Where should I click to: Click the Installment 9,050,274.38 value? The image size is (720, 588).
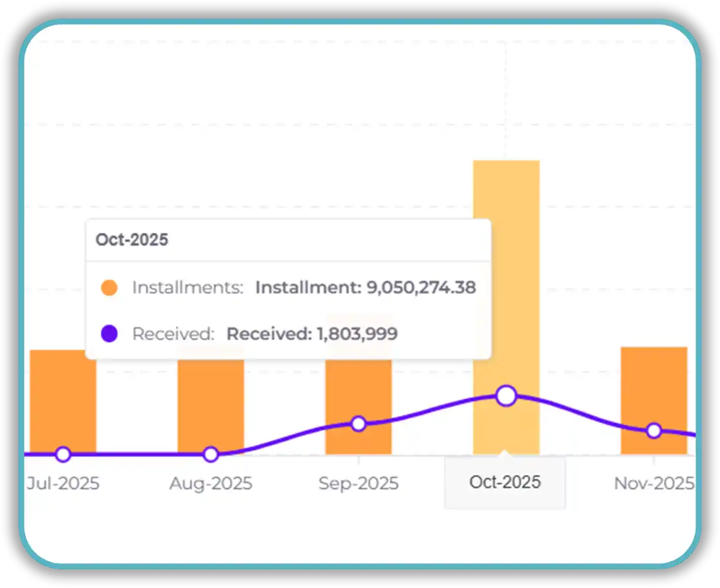tap(365, 287)
